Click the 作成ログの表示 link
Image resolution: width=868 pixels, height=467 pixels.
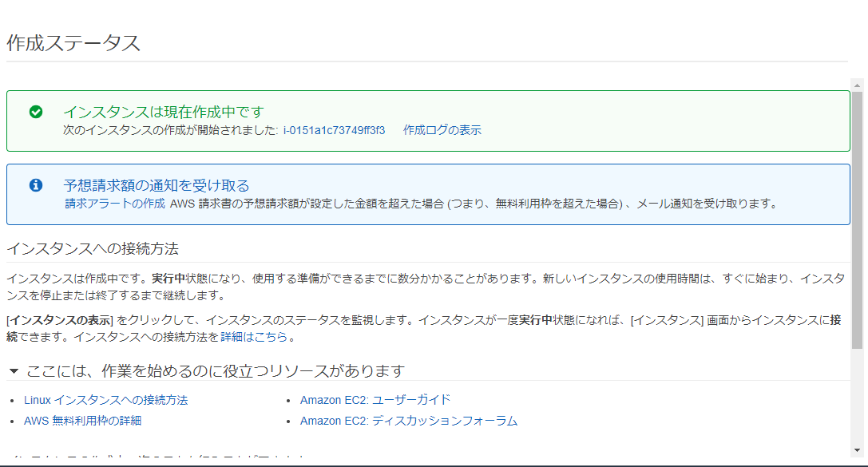(442, 130)
